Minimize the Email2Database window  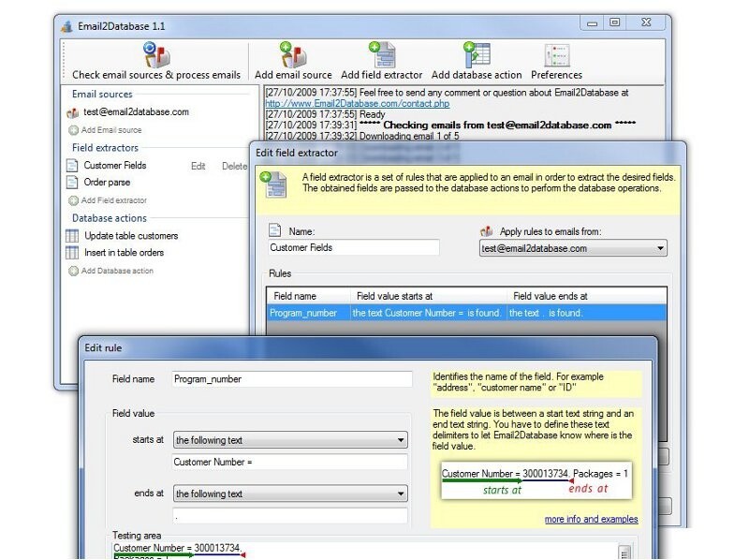coord(592,22)
